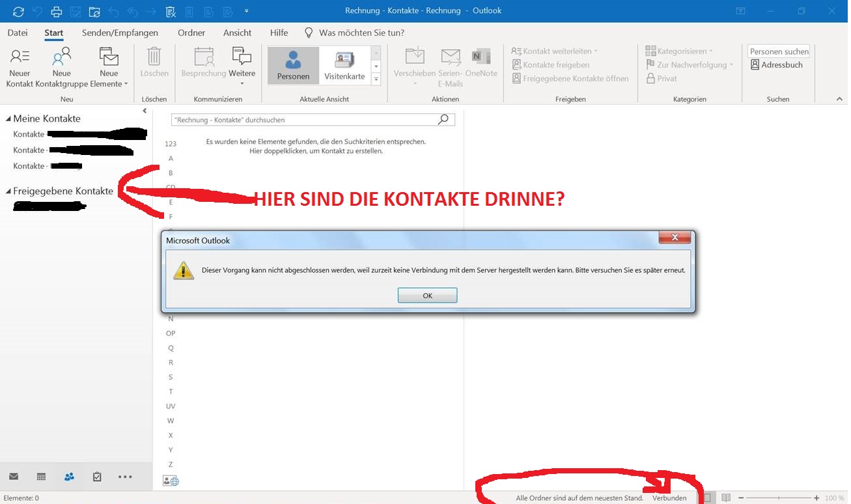Select the Start ribbon tab

(x=54, y=33)
